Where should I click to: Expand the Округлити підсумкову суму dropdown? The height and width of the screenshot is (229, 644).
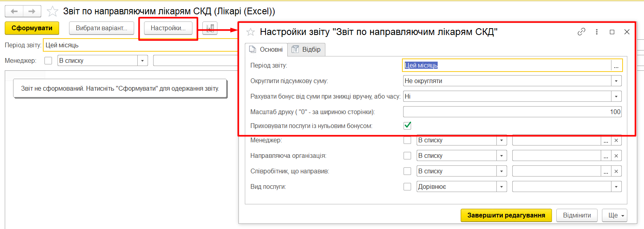coord(616,81)
